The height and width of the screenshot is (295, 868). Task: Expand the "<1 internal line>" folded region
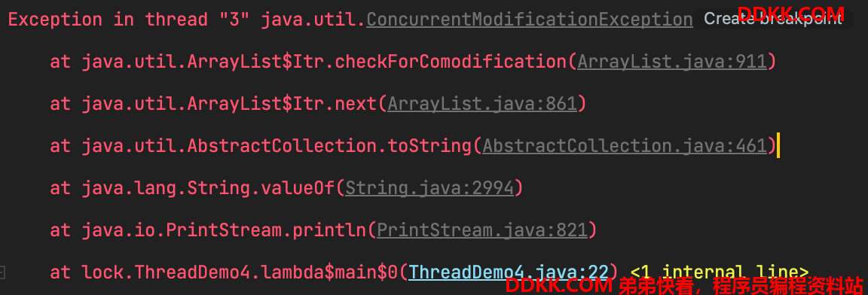point(719,272)
